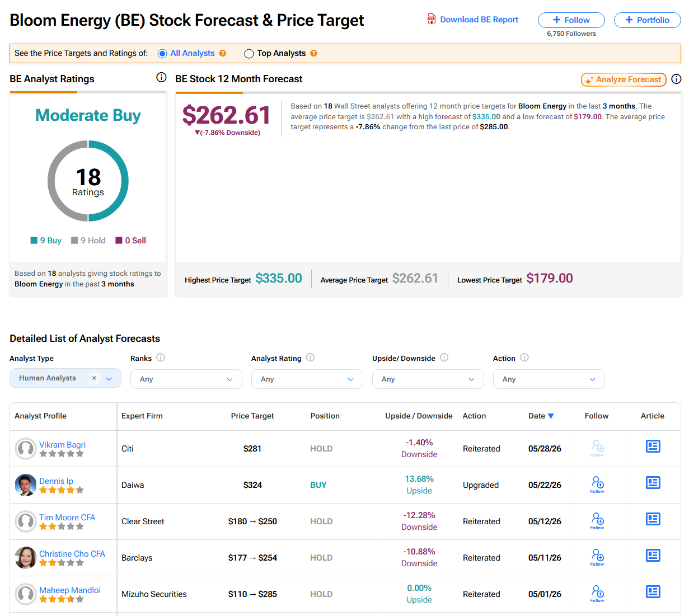
Task: Clear the Human Analysts filter with the x
Action: pos(94,378)
